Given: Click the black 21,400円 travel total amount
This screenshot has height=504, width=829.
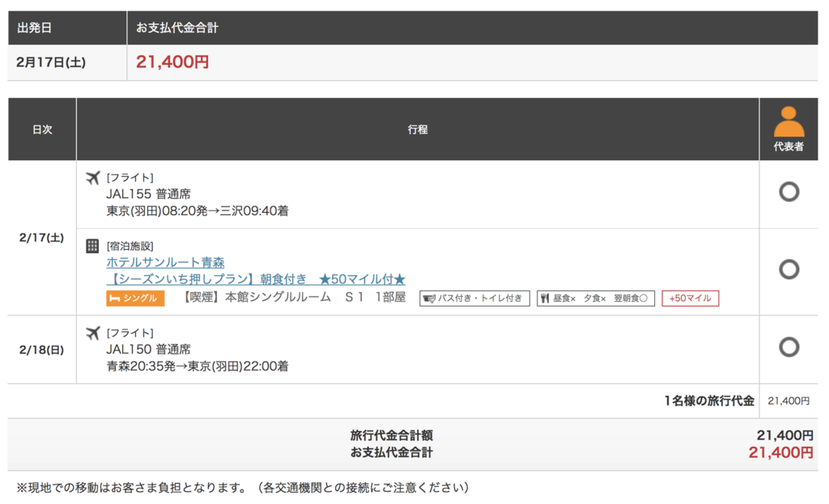Looking at the screenshot, I should pyautogui.click(x=785, y=435).
